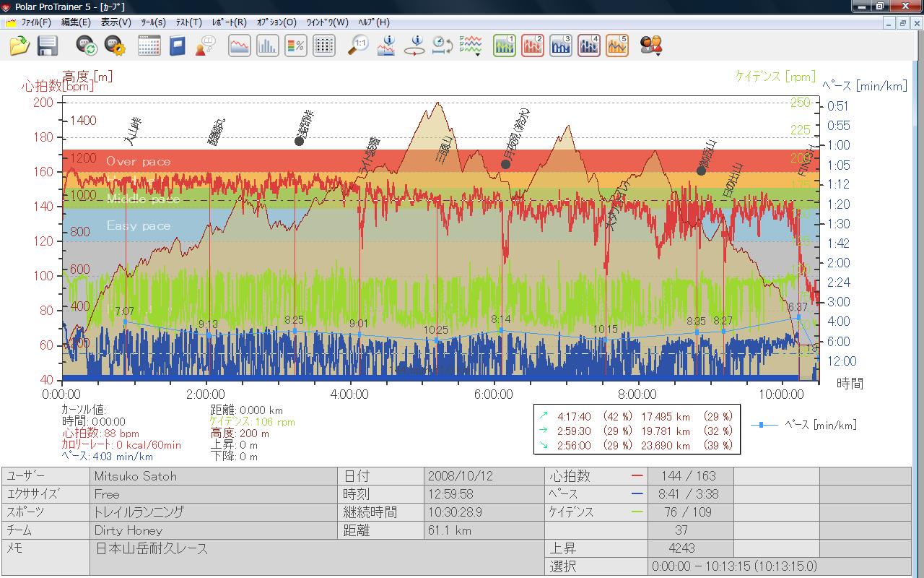Click the date value 2008/10/12
This screenshot has width=924, height=578.
pyautogui.click(x=484, y=476)
